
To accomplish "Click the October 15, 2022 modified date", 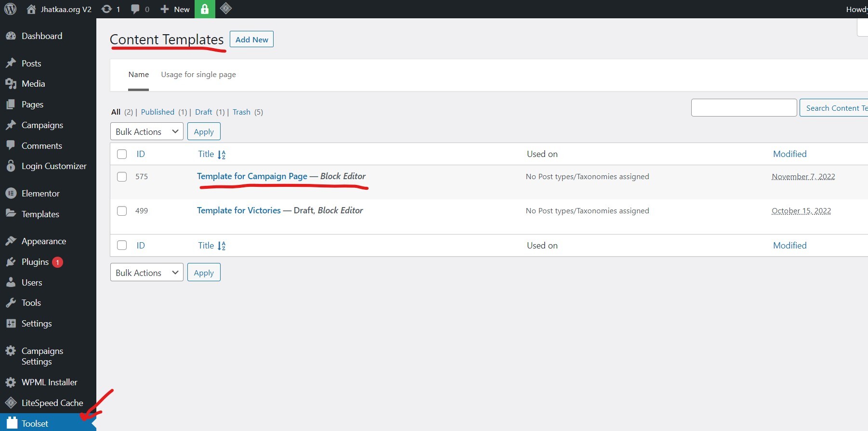I will point(801,211).
